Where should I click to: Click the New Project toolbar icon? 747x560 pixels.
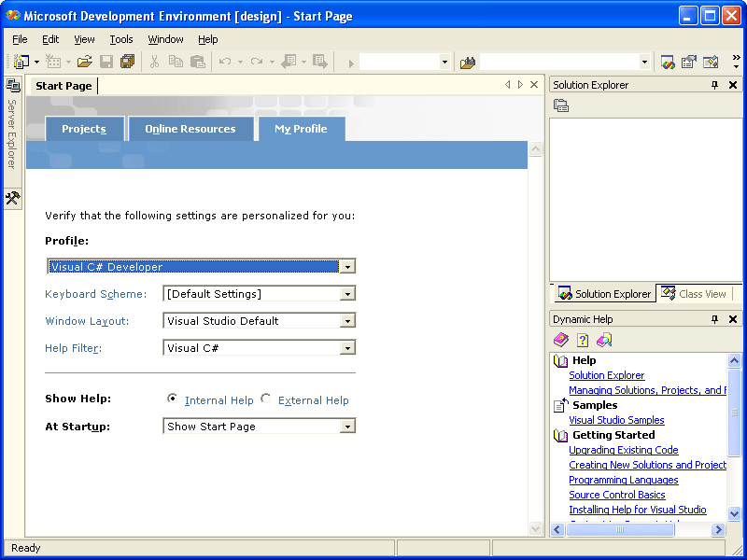coord(21,62)
